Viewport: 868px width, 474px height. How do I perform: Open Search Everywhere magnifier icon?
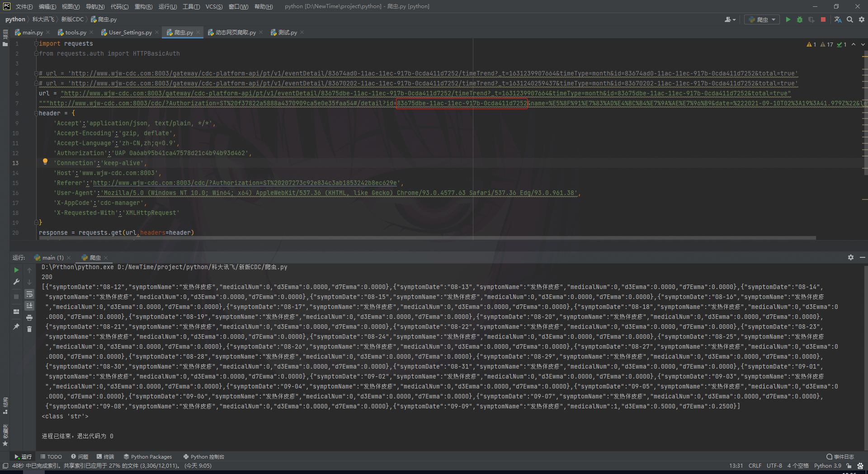coord(850,19)
